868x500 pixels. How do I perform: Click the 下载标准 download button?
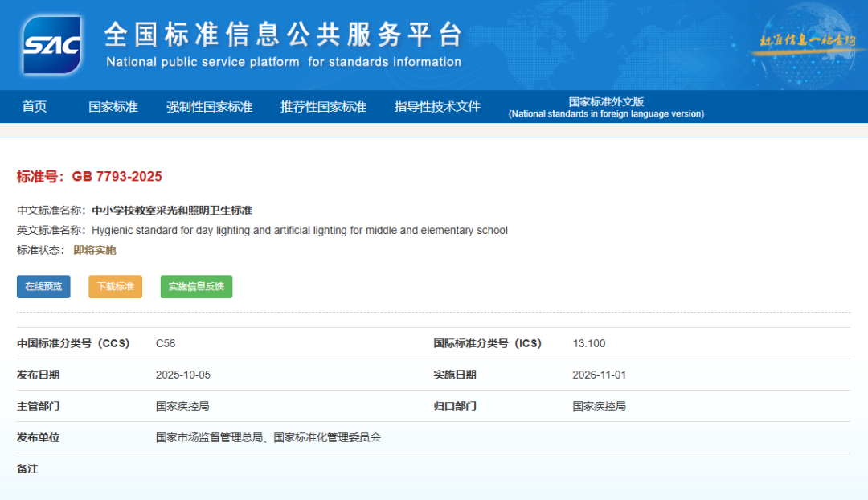point(115,287)
